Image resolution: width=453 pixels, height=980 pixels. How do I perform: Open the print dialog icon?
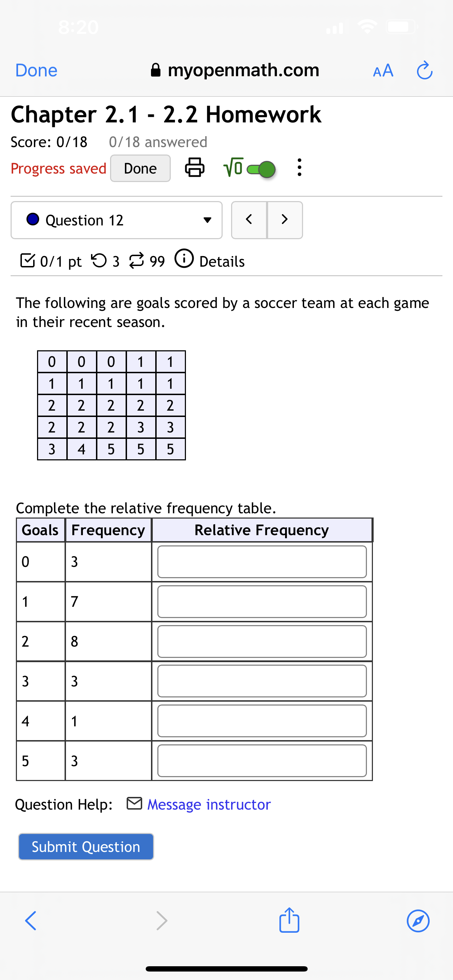point(195,168)
